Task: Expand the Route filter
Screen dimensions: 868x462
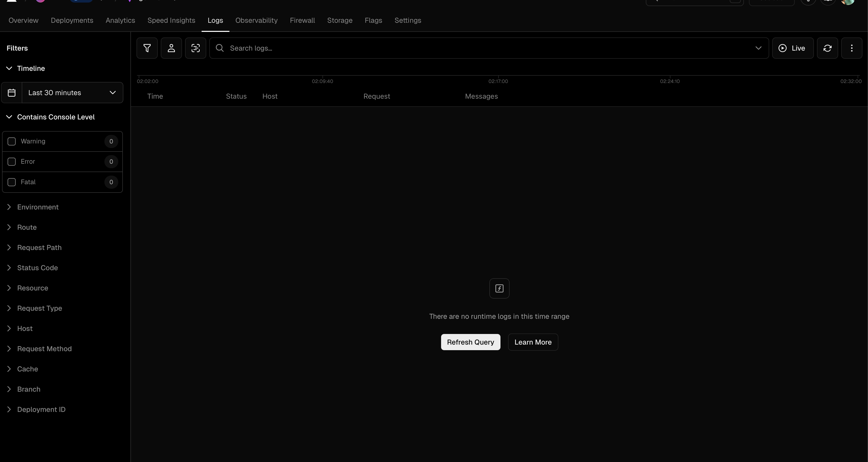Action: coord(22,227)
